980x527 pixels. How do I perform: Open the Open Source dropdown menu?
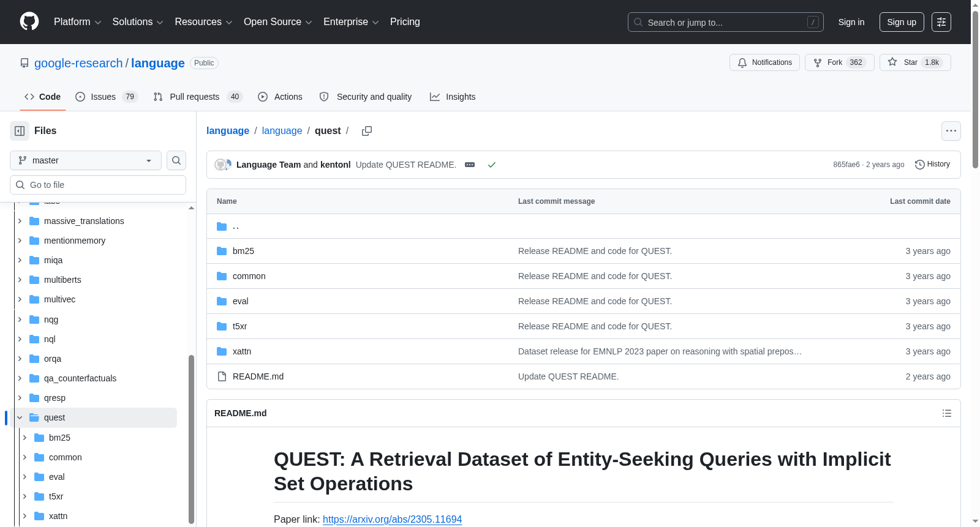pyautogui.click(x=278, y=22)
